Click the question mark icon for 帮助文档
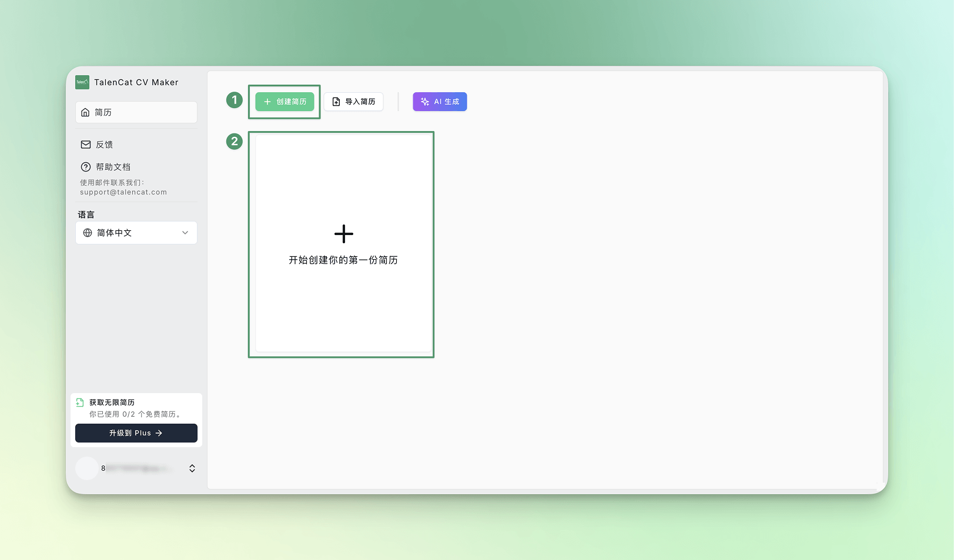This screenshot has height=560, width=954. (86, 167)
